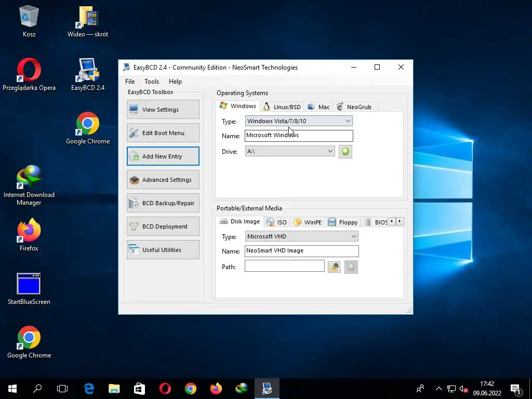Select the Disk Image tab
This screenshot has height=399, width=532.
click(x=240, y=221)
